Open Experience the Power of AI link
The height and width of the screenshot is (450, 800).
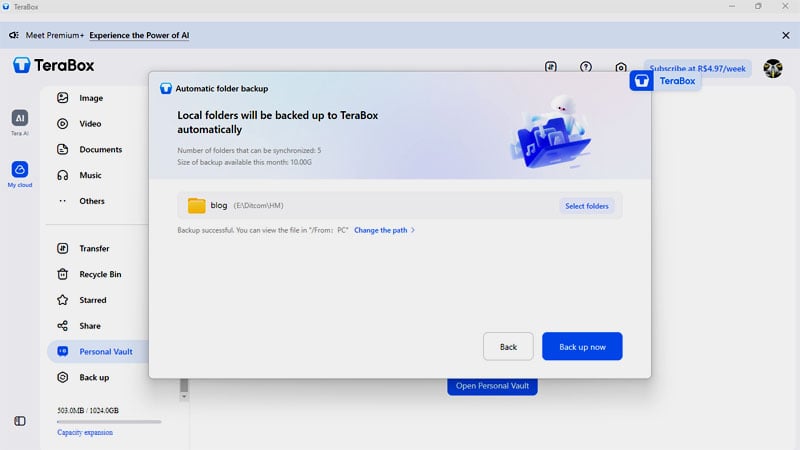139,35
